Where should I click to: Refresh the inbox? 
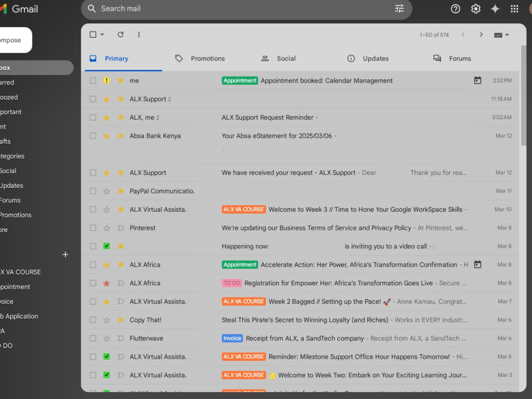(x=120, y=35)
